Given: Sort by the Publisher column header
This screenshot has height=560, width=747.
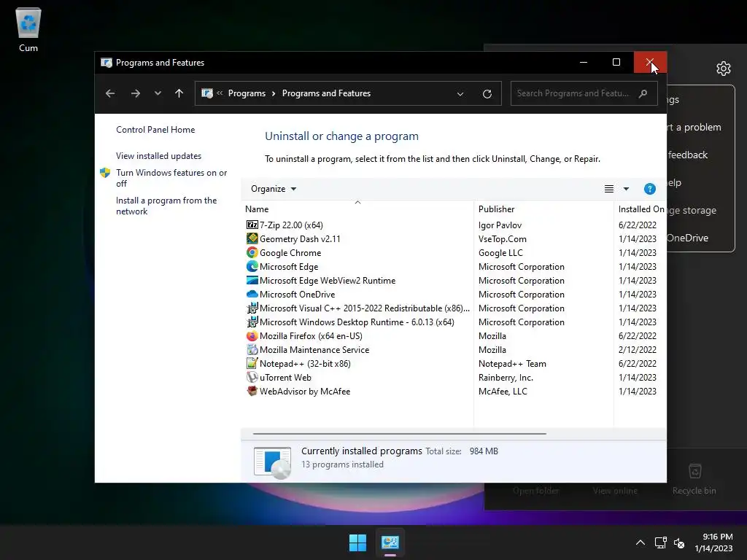Looking at the screenshot, I should [543, 209].
